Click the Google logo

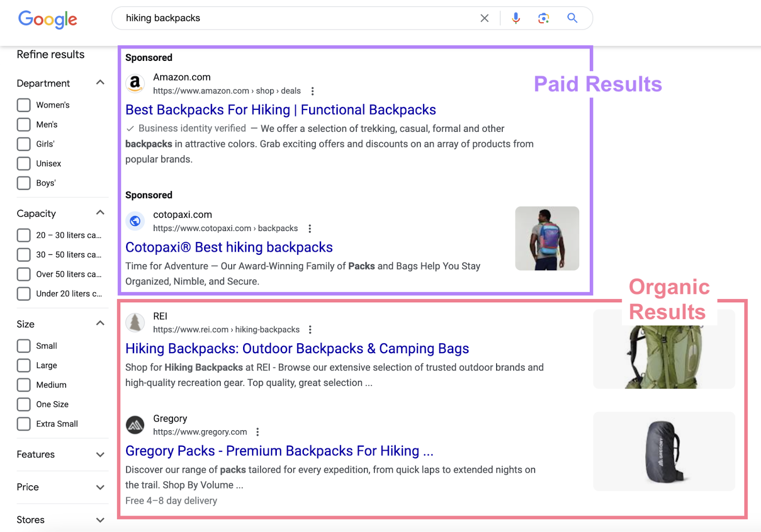(x=48, y=19)
